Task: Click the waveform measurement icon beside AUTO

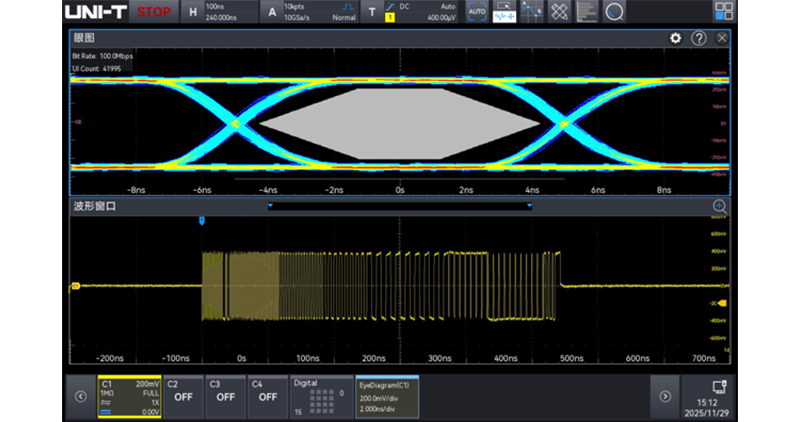Action: click(504, 12)
